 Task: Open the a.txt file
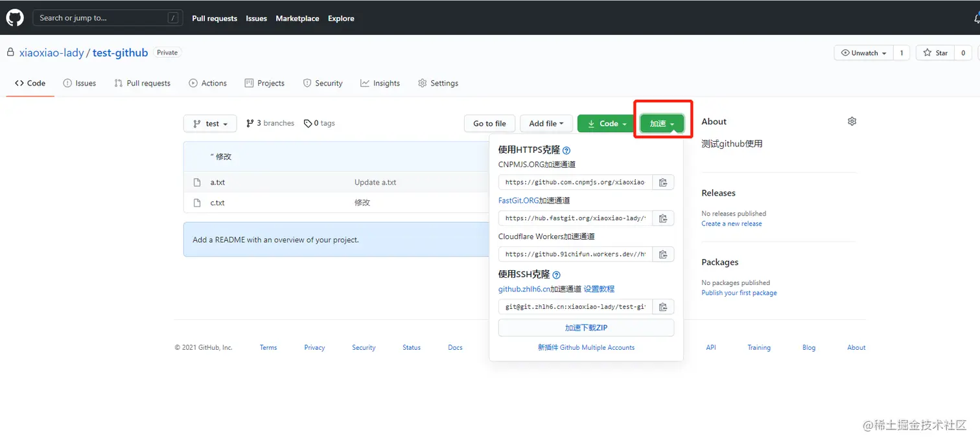click(x=218, y=182)
